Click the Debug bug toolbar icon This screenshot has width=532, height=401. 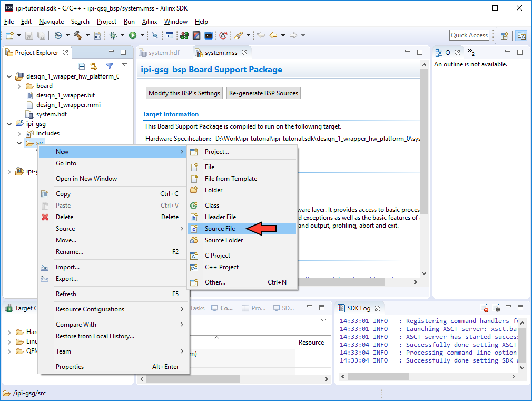click(x=113, y=35)
